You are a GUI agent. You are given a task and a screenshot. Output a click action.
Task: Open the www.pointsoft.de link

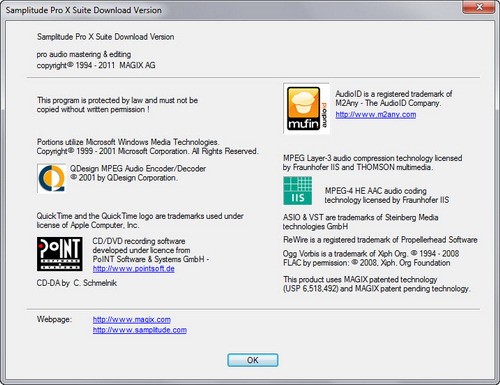134,269
